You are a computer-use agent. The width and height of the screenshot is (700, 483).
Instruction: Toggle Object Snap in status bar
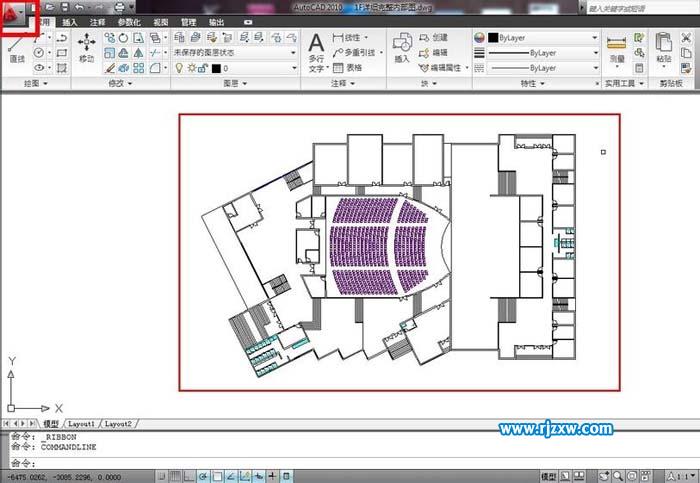(x=217, y=476)
